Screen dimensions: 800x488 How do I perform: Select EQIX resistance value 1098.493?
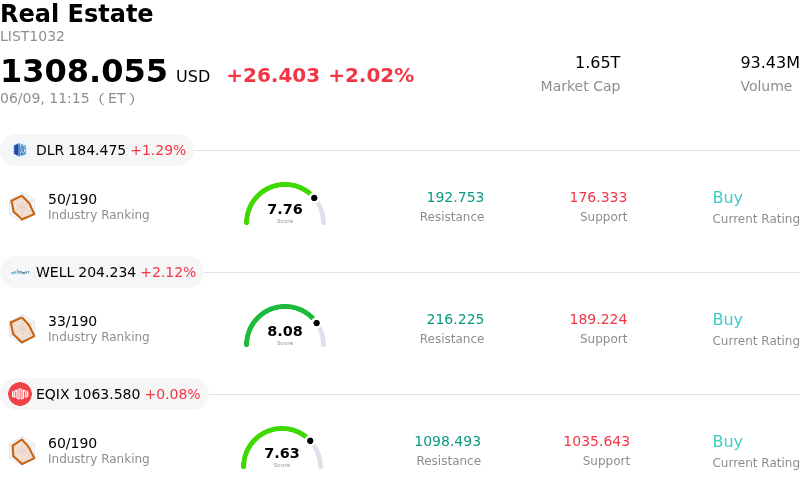[447, 441]
